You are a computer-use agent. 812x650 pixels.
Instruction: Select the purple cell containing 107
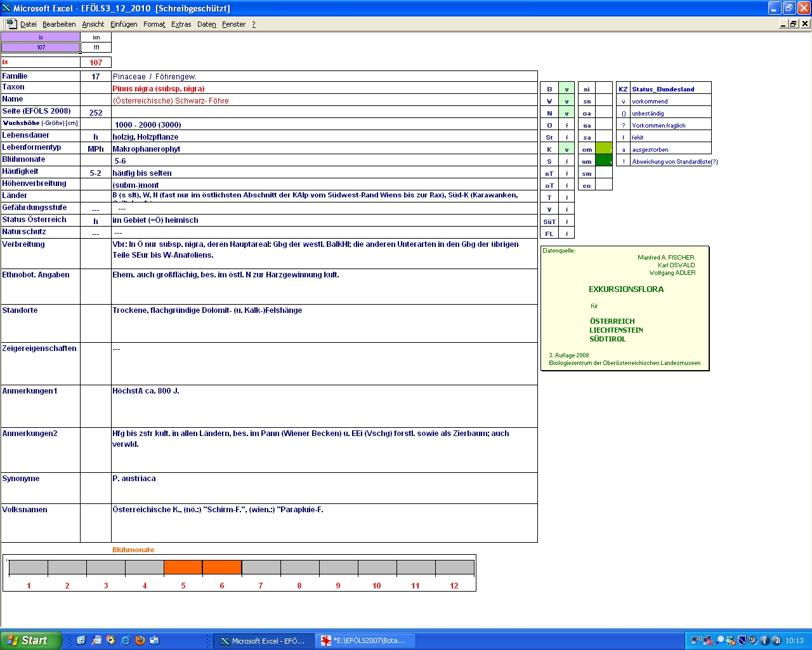(x=41, y=47)
